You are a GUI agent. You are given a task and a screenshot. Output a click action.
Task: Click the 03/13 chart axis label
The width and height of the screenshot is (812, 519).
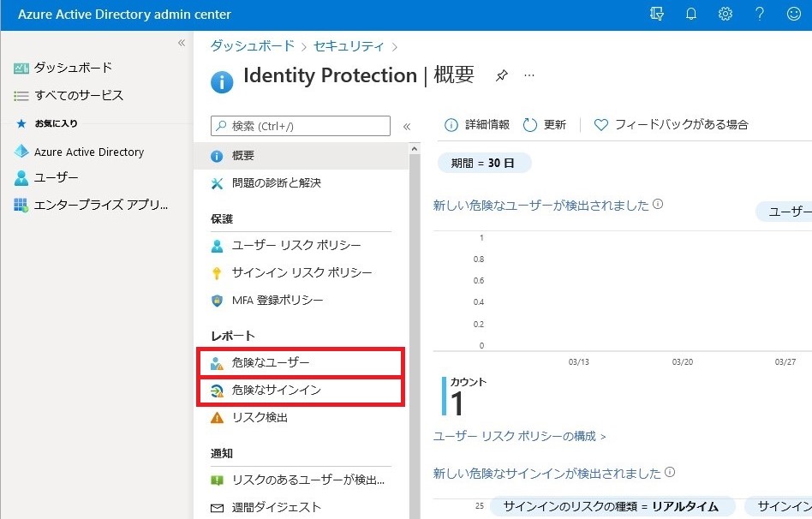tap(578, 362)
